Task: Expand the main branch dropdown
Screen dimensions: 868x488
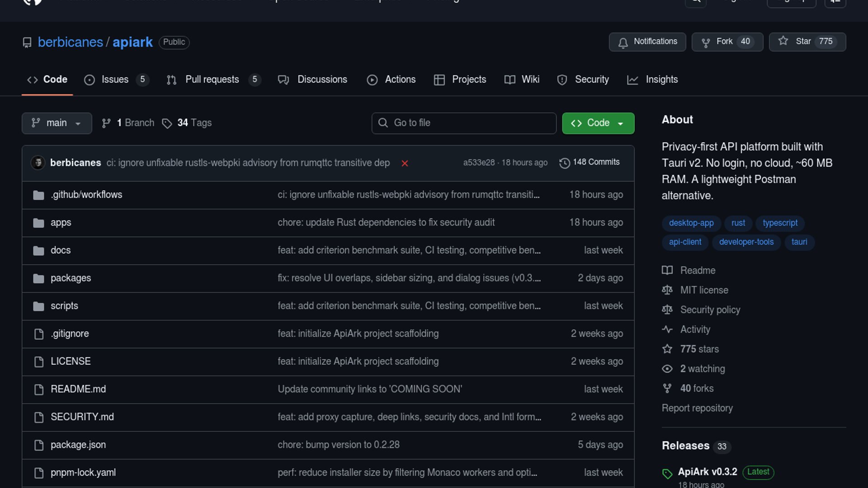Action: pos(57,123)
